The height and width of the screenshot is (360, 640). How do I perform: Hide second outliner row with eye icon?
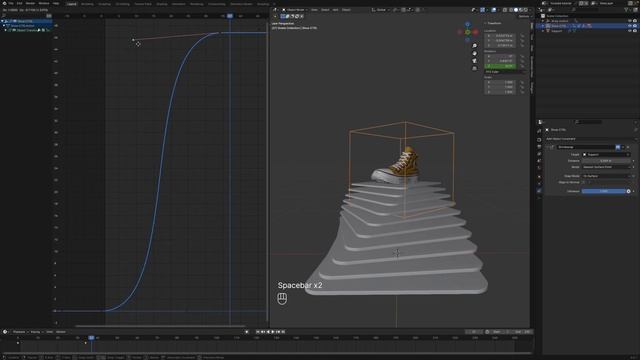point(630,21)
